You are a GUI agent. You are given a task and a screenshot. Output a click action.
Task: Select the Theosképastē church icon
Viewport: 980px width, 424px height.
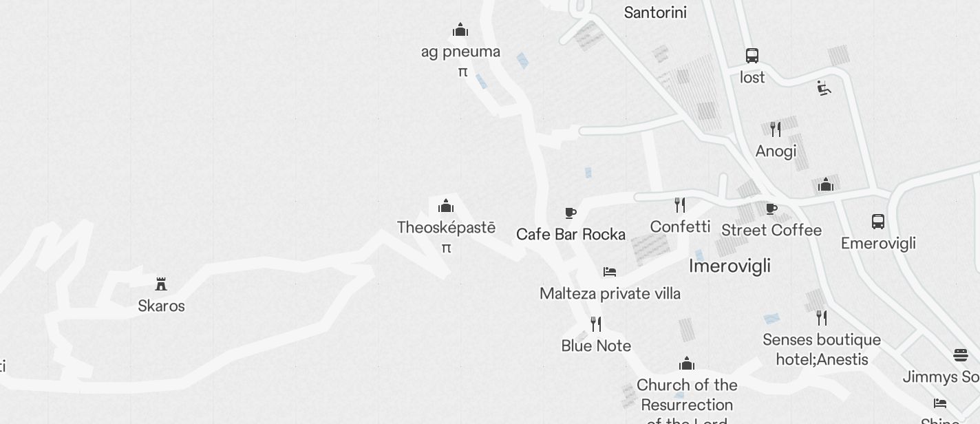(446, 205)
